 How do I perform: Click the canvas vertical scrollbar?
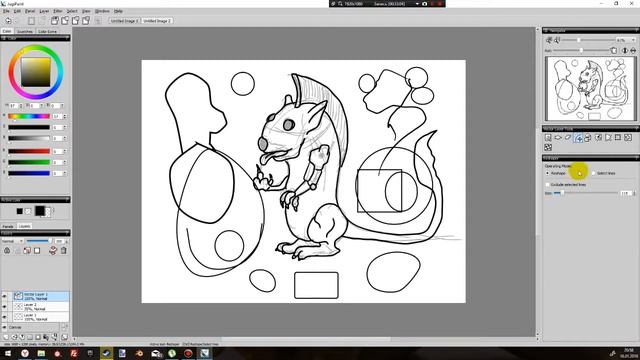[538, 183]
